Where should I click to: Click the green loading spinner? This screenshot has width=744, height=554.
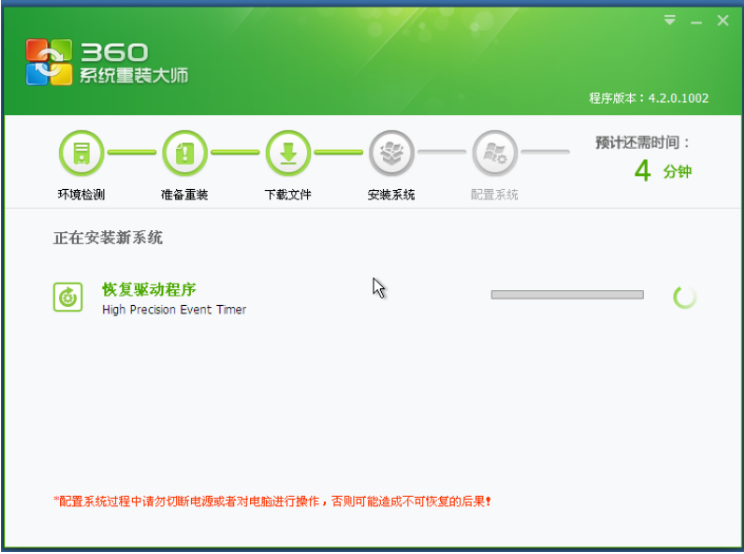685,297
